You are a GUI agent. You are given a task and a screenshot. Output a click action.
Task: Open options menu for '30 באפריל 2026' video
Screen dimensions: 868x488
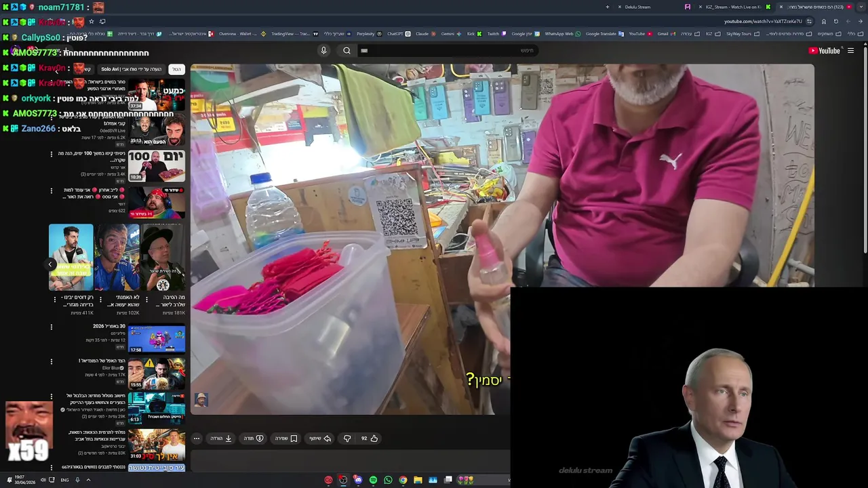coord(51,327)
